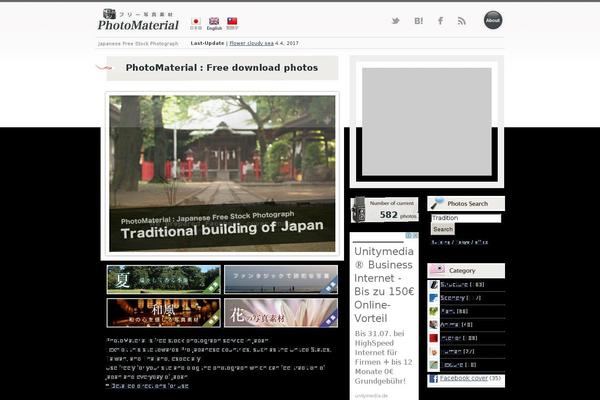Click the suggested keyword links under Search
This screenshot has width=600, height=400.
coord(460,242)
